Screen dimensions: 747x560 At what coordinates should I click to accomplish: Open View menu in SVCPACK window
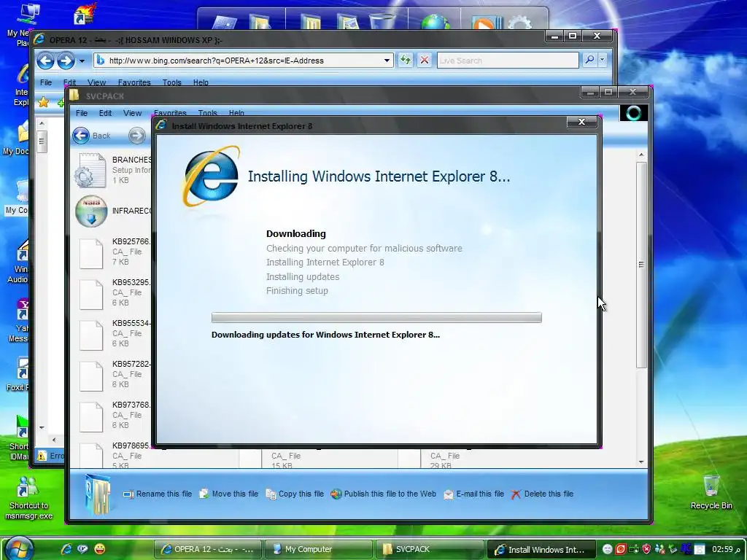(x=132, y=113)
